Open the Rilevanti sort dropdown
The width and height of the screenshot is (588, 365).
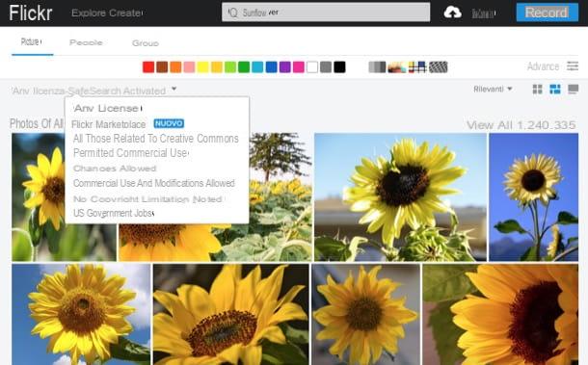[x=493, y=90]
